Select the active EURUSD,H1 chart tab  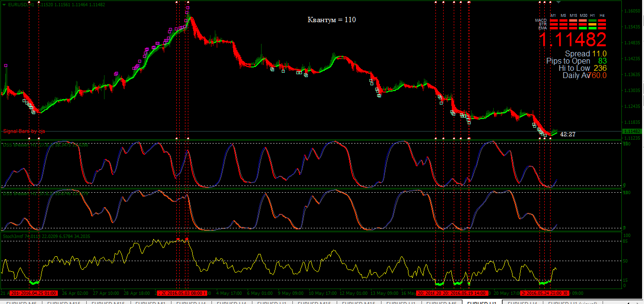point(482,302)
